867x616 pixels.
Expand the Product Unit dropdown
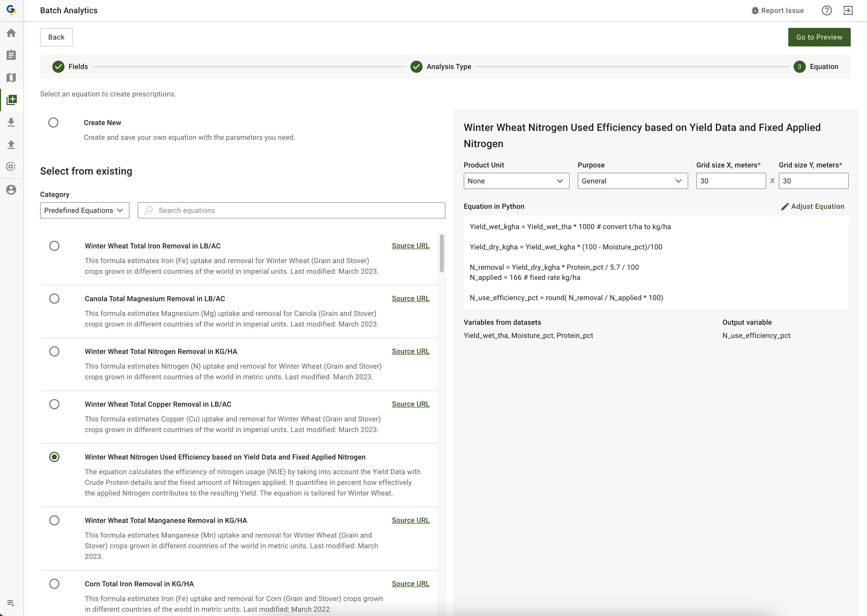516,181
